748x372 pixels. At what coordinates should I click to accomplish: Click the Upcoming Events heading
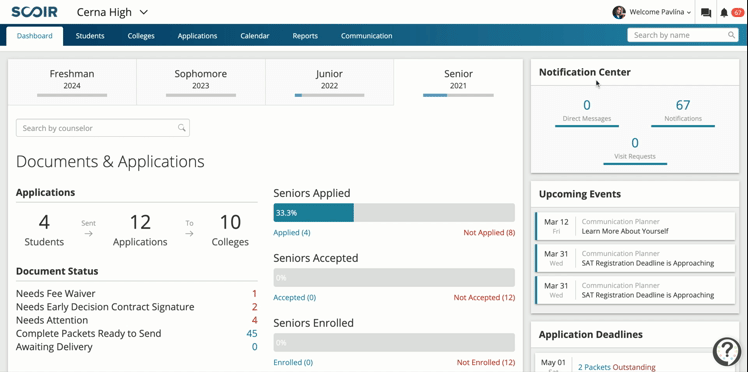coord(580,194)
